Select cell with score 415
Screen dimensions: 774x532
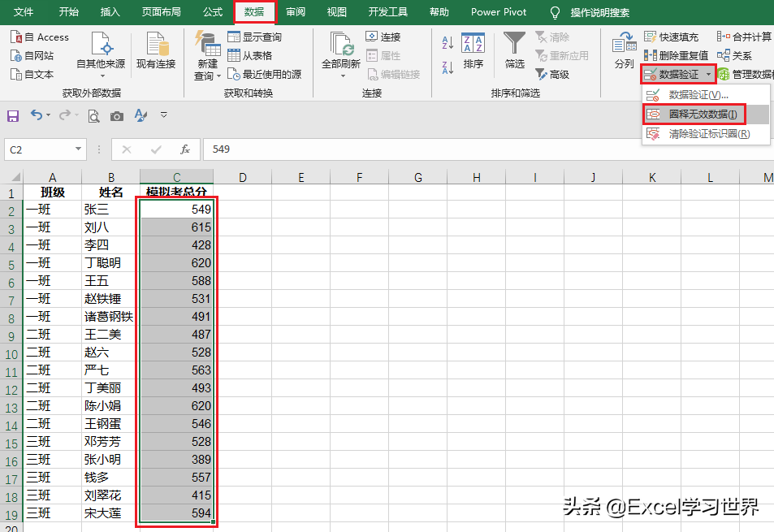177,495
